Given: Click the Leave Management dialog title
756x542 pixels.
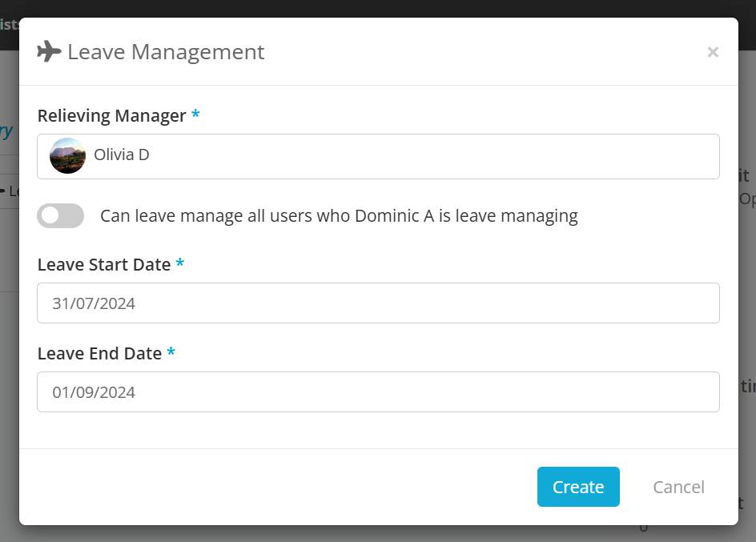Looking at the screenshot, I should pyautogui.click(x=166, y=52).
